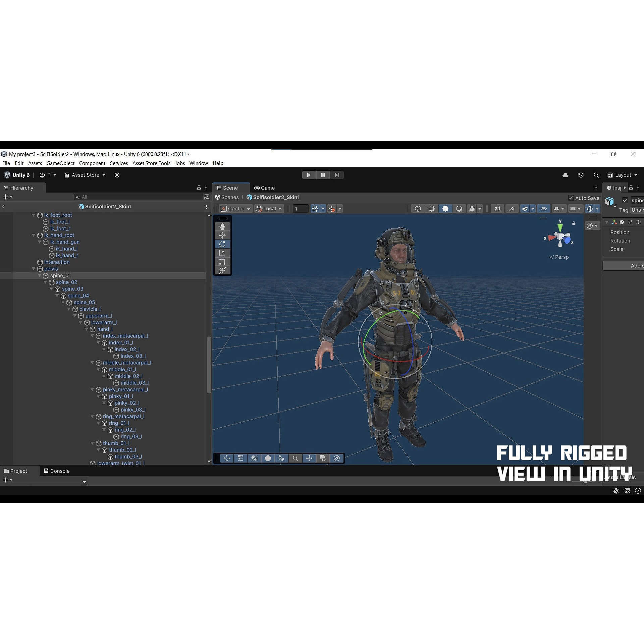Toggle scene lighting

(x=512, y=209)
